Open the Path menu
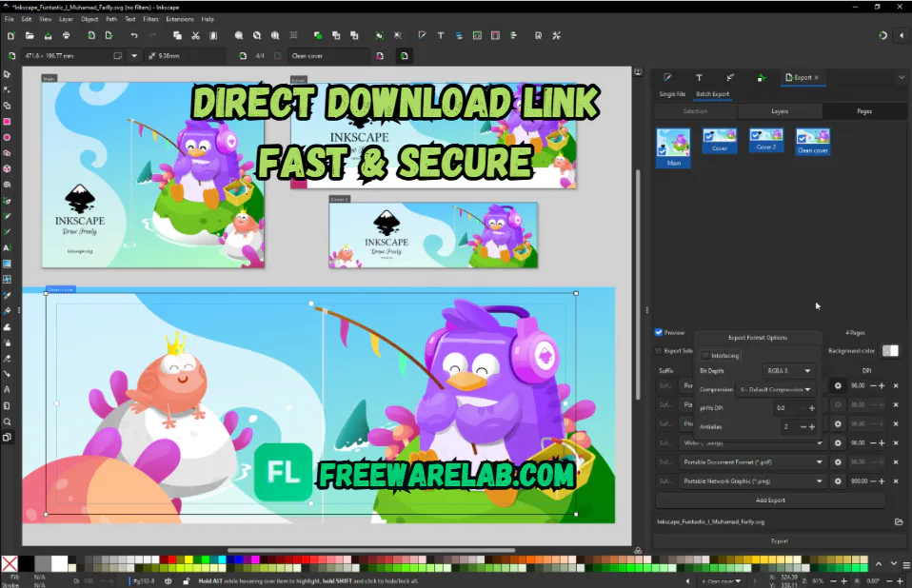The width and height of the screenshot is (912, 588). point(111,19)
